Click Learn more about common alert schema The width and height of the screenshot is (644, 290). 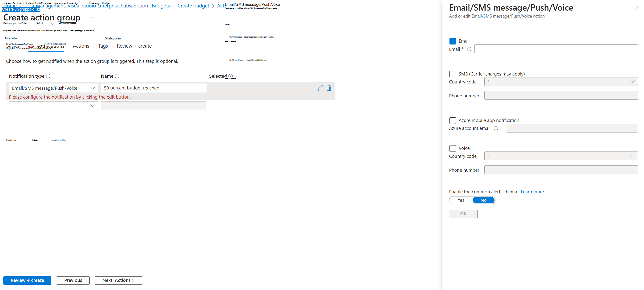(532, 192)
